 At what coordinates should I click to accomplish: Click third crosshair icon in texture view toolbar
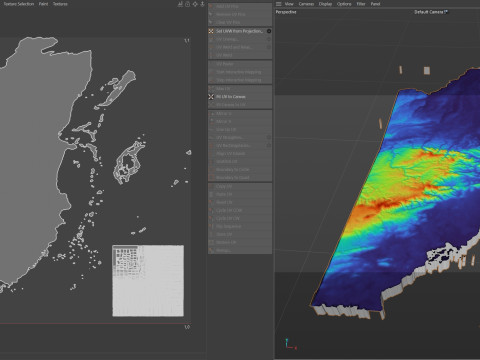(x=195, y=4)
